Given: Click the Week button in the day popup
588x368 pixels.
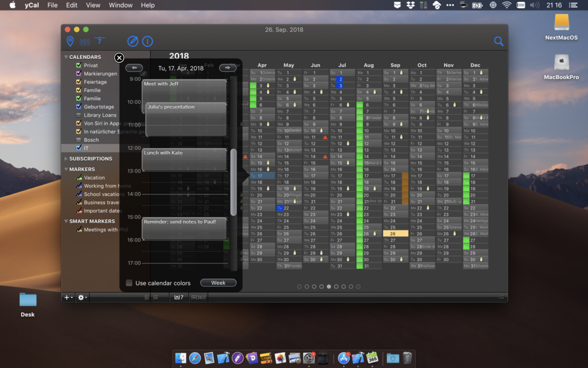Looking at the screenshot, I should coord(218,282).
